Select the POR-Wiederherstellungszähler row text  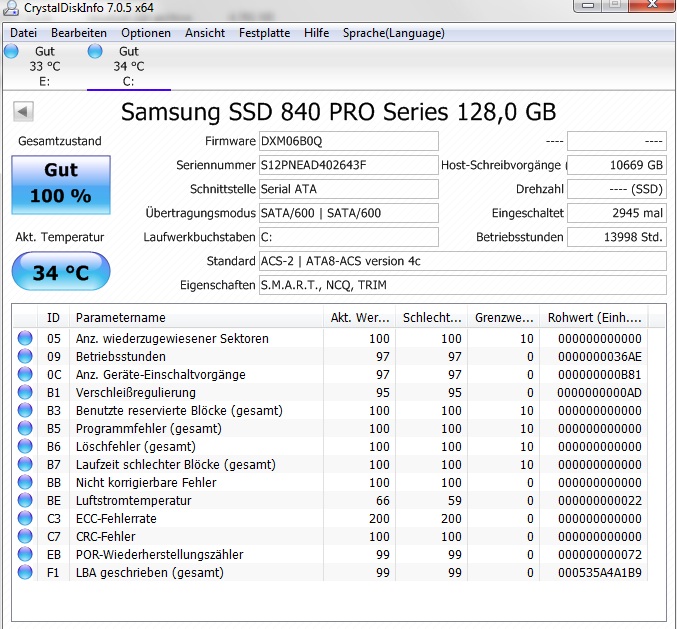click(x=160, y=554)
